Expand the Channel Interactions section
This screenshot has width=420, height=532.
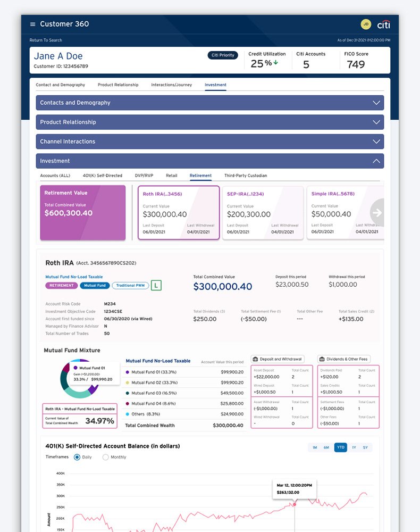[210, 141]
